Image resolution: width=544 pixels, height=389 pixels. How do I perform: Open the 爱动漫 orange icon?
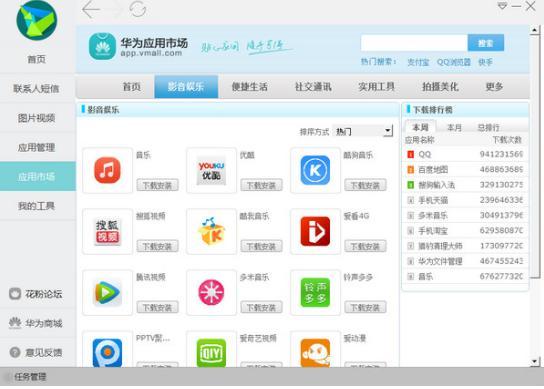[x=315, y=353]
